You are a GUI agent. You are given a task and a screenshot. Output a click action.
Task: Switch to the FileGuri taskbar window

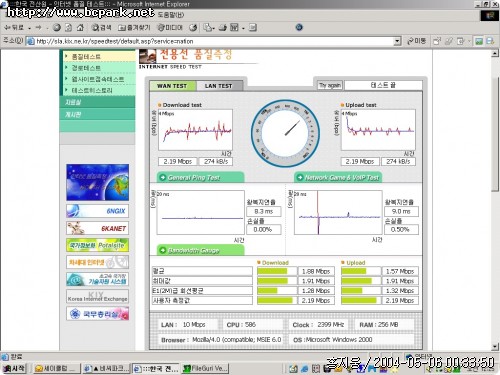[x=206, y=368]
